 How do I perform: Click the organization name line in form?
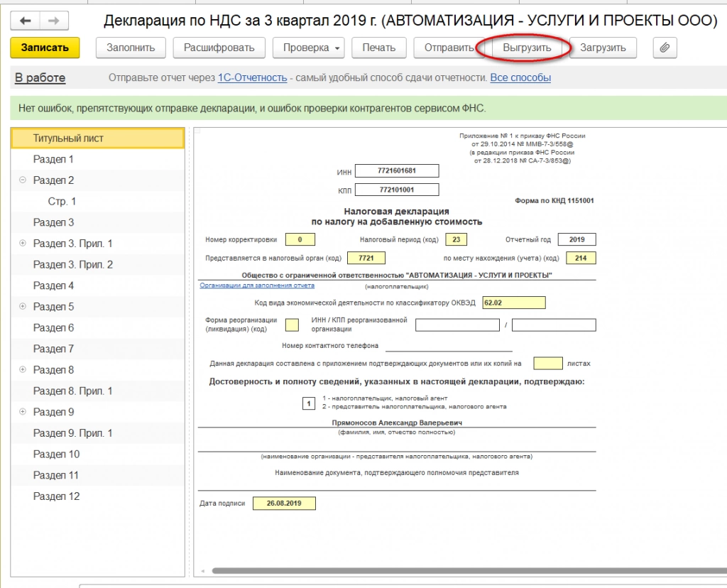click(397, 275)
